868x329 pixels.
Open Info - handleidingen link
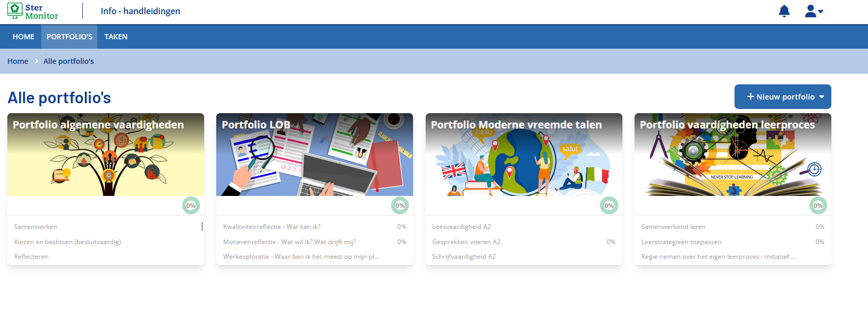[x=140, y=11]
